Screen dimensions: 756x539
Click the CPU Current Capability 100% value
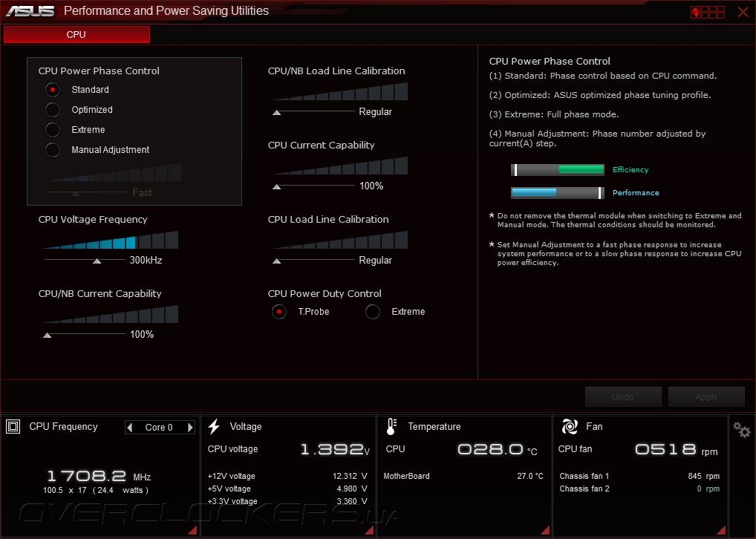(x=371, y=186)
